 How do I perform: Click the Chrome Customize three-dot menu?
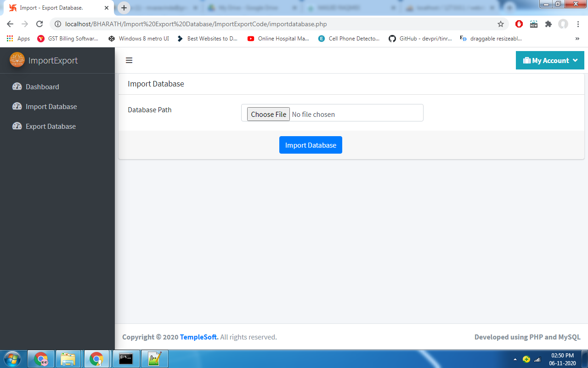click(578, 24)
